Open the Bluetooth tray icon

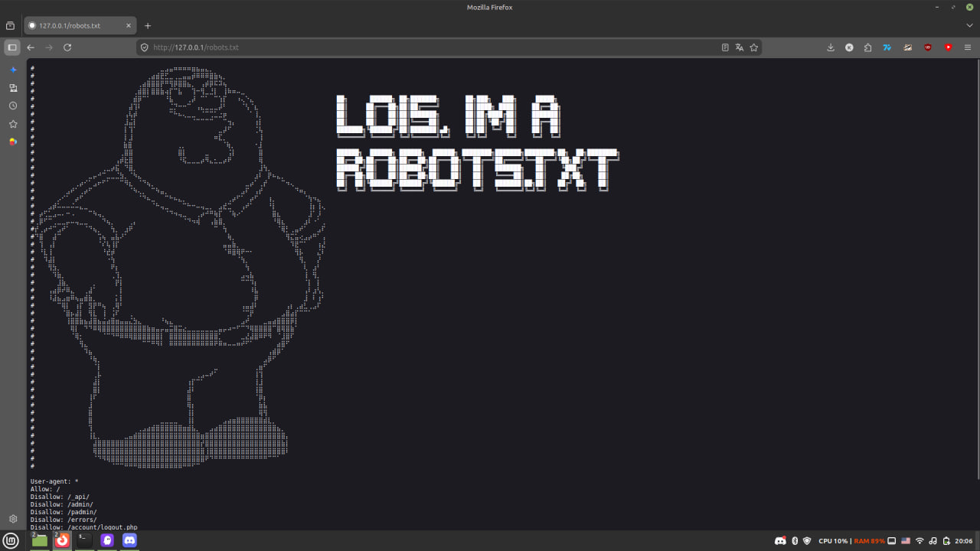[795, 541]
